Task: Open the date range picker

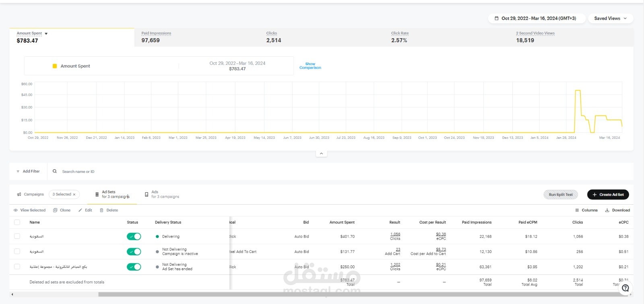Action: [x=537, y=18]
